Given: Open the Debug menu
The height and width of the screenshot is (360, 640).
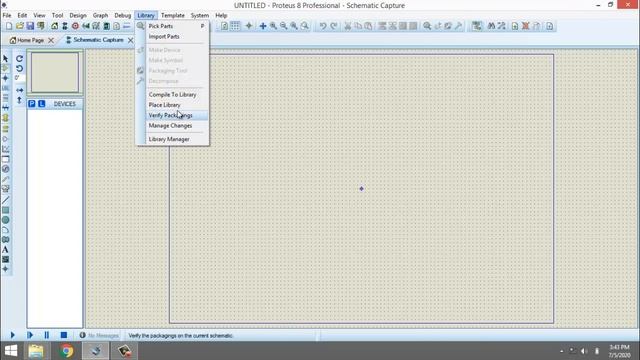Looking at the screenshot, I should click(122, 15).
